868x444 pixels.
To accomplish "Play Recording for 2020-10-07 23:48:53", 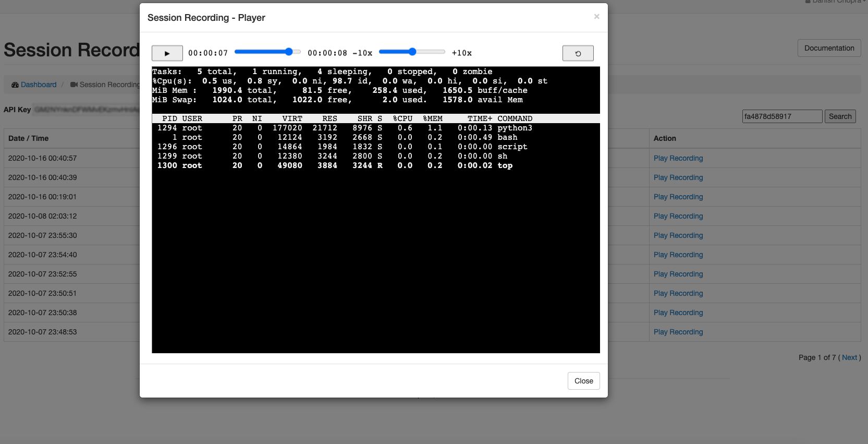I will pos(678,332).
